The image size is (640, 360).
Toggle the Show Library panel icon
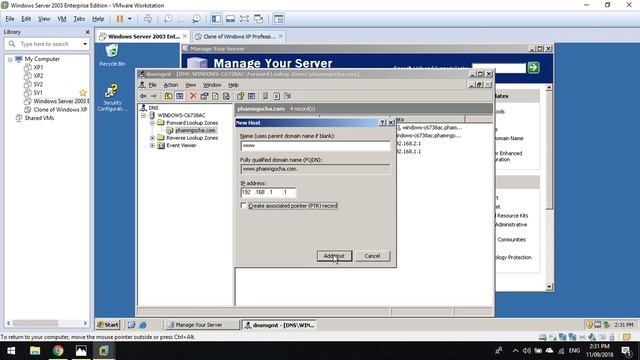pyautogui.click(x=216, y=19)
